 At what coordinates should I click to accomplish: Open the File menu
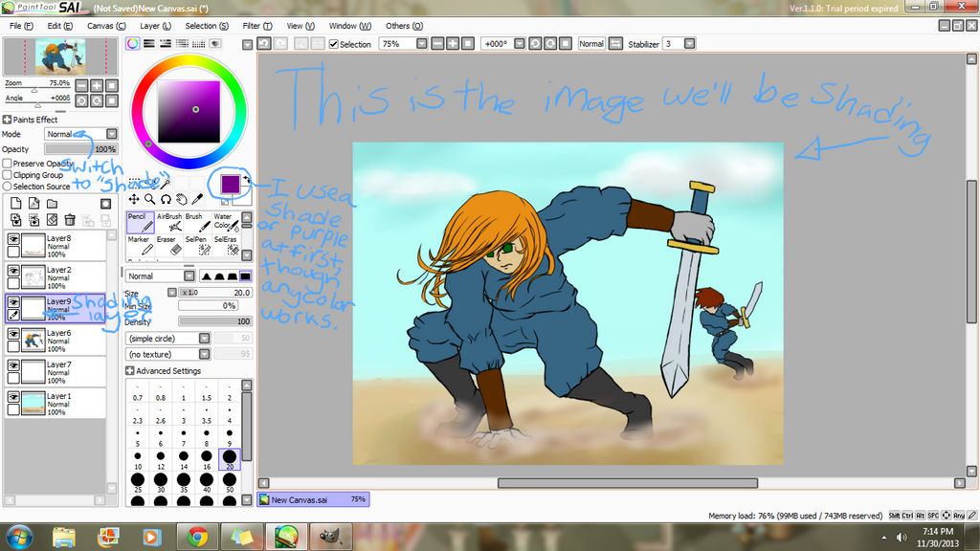[21, 26]
